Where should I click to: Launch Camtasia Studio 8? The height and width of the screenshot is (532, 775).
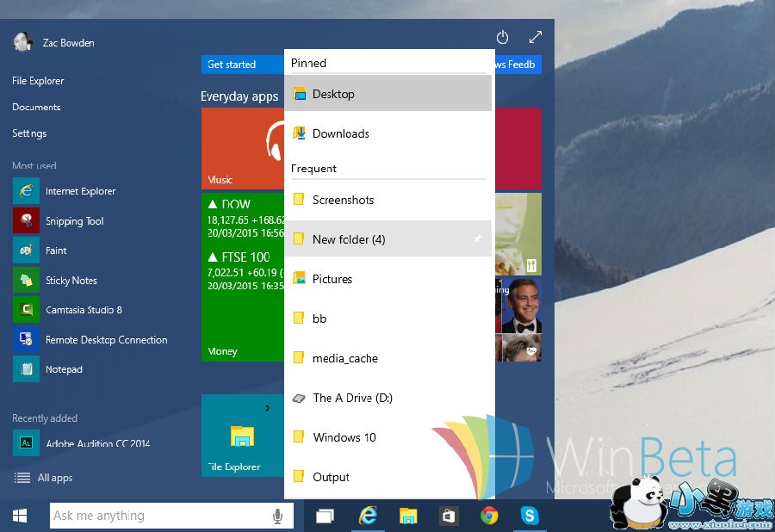click(84, 310)
